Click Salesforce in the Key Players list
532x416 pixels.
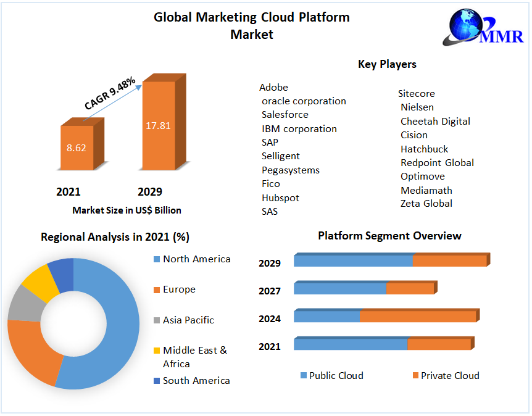285,115
